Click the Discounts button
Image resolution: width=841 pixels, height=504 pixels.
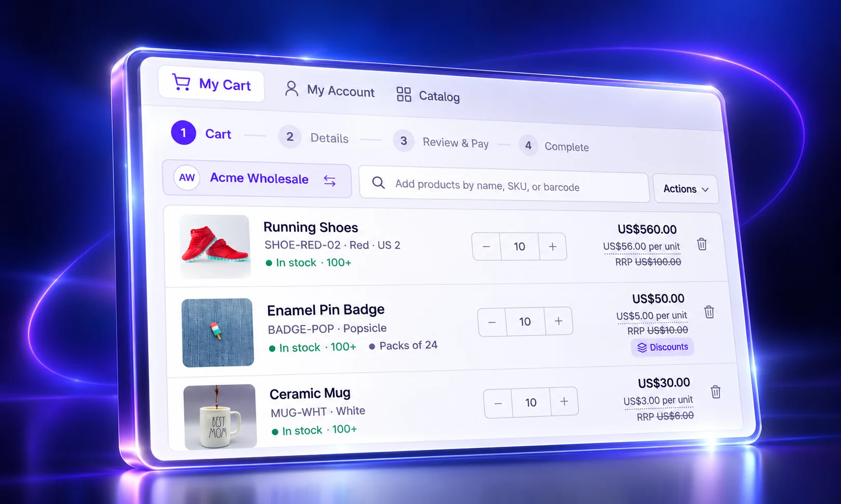[x=663, y=347]
